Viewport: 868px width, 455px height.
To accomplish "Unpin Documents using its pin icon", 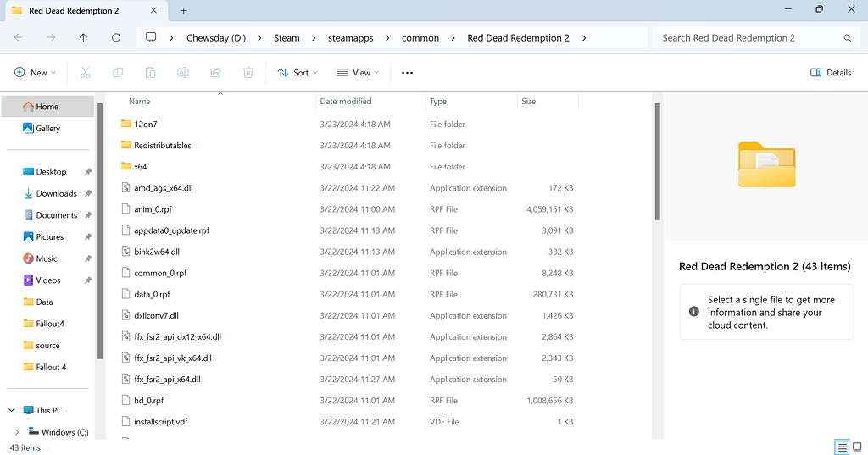I will pos(88,214).
